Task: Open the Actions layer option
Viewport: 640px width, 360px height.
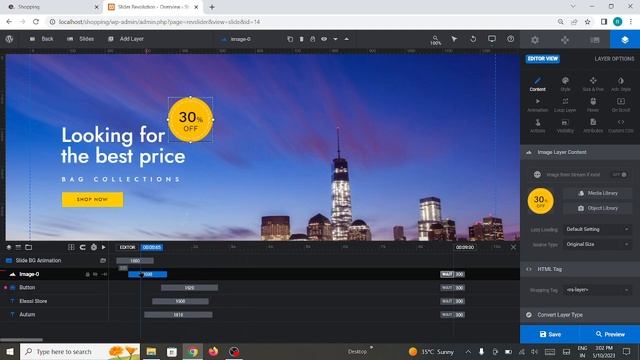Action: [x=538, y=126]
